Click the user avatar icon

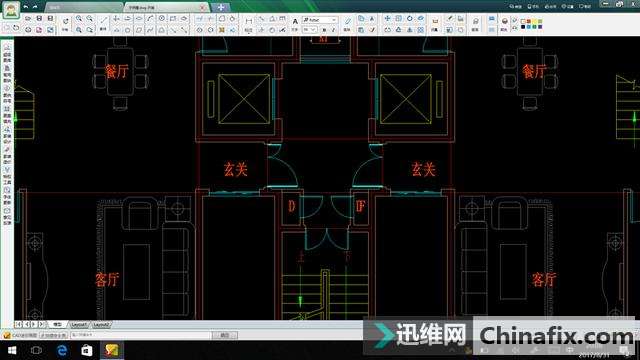tap(11, 10)
